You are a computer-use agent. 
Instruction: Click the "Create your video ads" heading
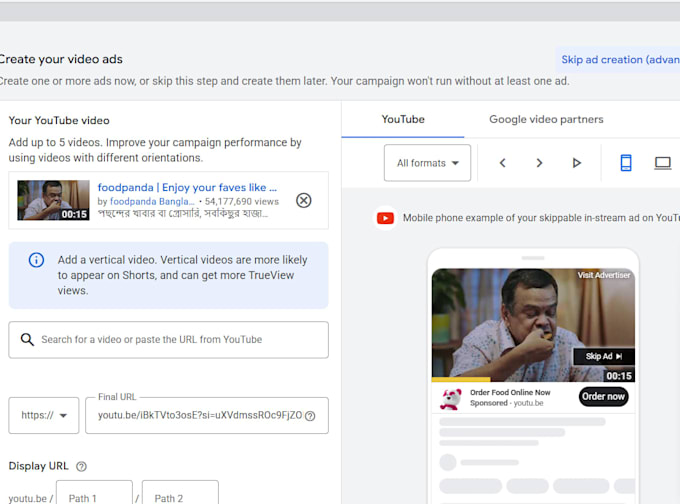pyautogui.click(x=61, y=59)
